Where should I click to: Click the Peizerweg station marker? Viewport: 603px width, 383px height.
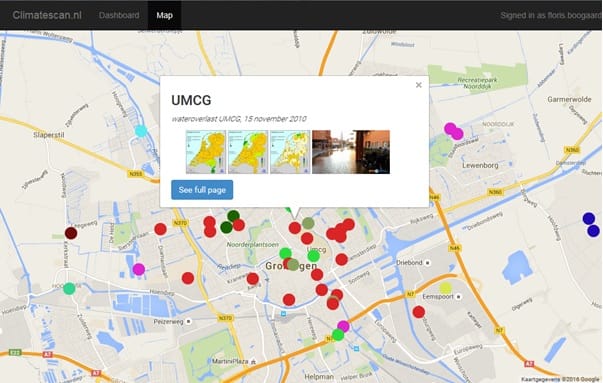188,321
